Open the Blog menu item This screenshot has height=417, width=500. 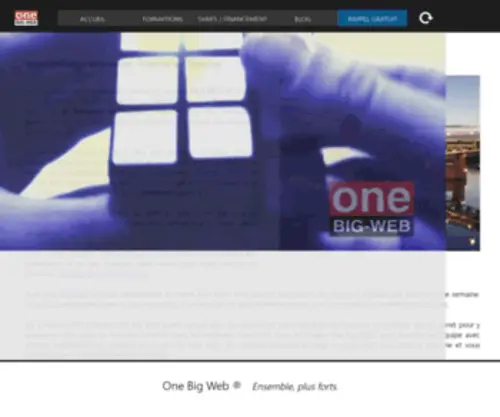[302, 19]
